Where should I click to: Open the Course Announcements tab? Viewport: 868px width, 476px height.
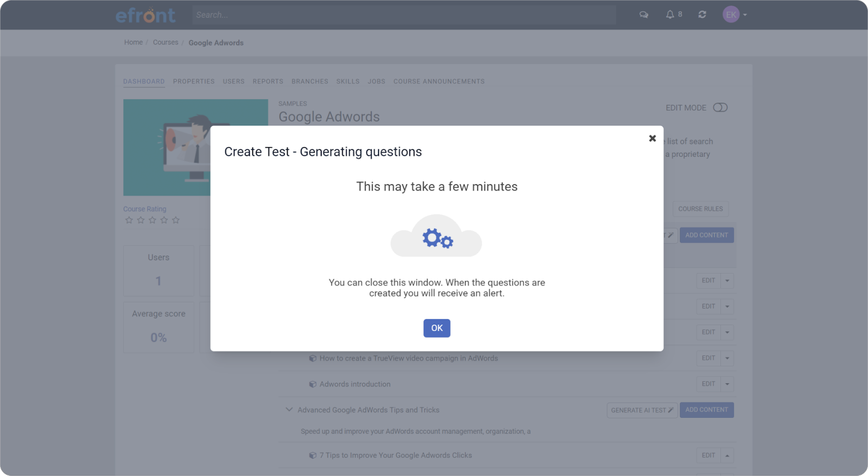[439, 81]
